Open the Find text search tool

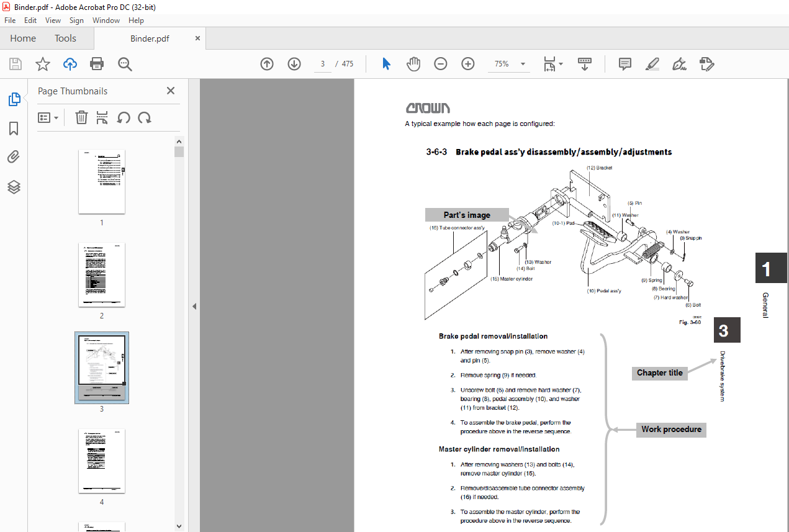[125, 64]
